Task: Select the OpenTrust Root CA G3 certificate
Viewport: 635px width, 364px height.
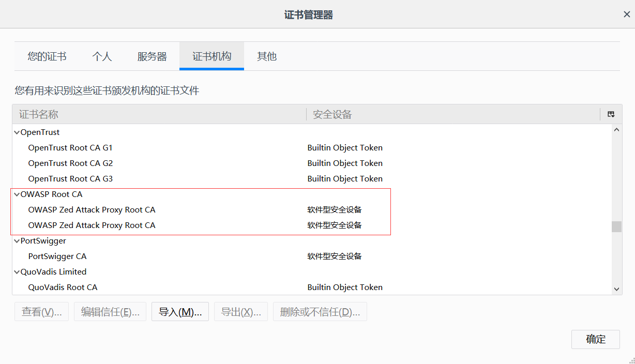Action: click(x=70, y=179)
